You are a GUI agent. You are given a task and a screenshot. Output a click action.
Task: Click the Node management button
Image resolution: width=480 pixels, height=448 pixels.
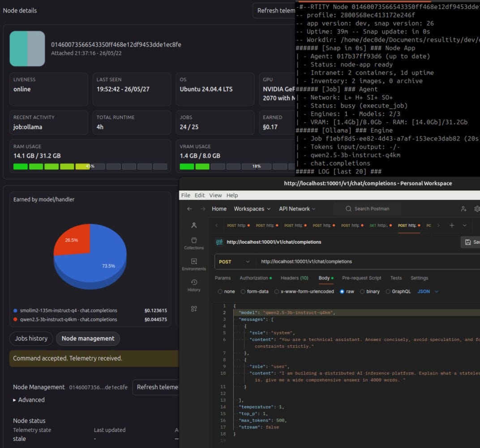click(88, 339)
